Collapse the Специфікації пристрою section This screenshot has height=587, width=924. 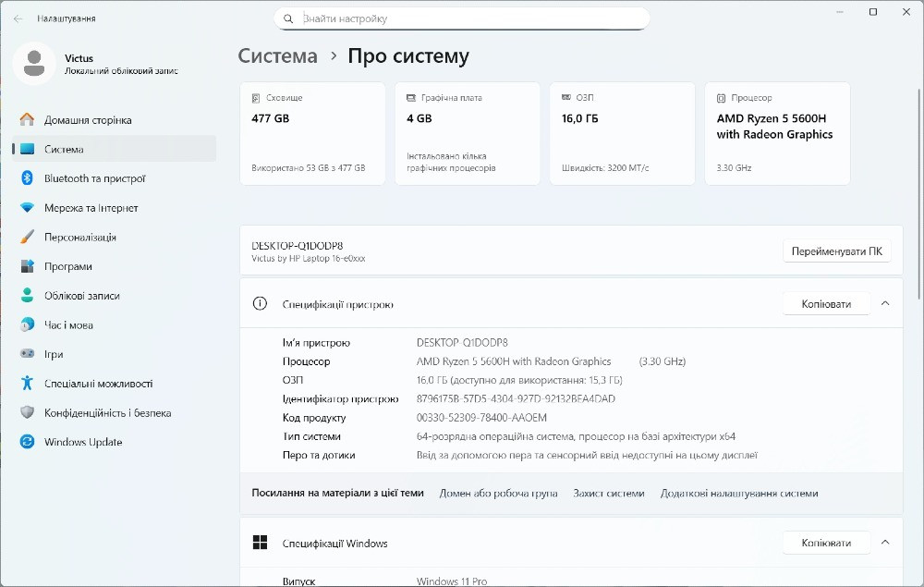[884, 302]
